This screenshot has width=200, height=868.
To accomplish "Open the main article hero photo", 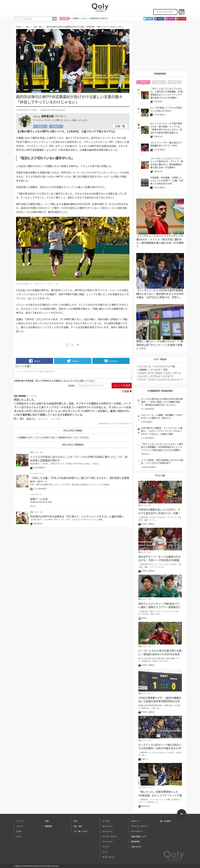I will point(73,61).
